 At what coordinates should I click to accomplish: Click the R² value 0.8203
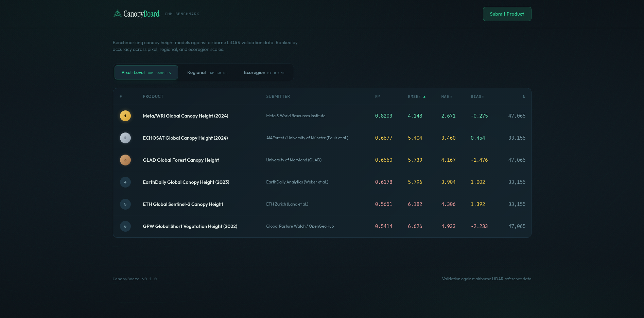click(x=384, y=116)
